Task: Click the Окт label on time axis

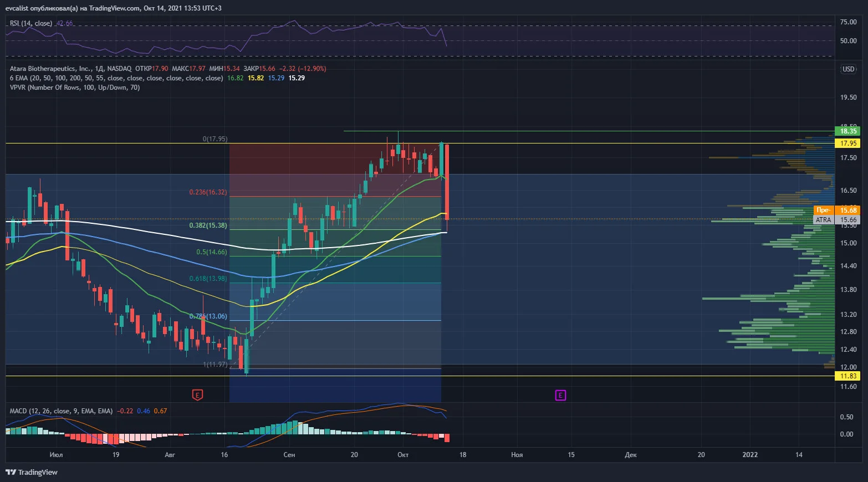Action: (x=403, y=455)
